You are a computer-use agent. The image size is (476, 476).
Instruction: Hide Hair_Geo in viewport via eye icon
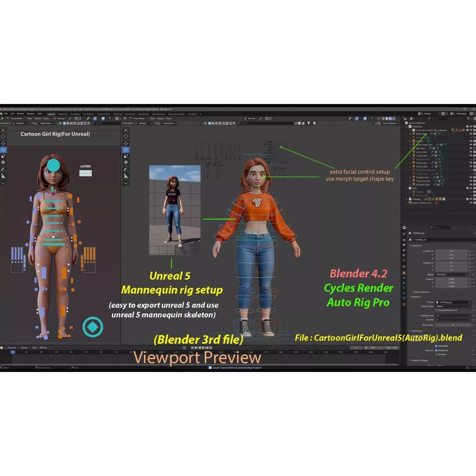point(471,149)
